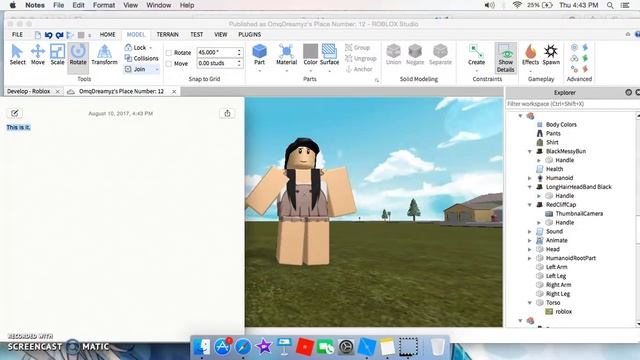Activate the Move tool
The width and height of the screenshot is (640, 360).
38,55
